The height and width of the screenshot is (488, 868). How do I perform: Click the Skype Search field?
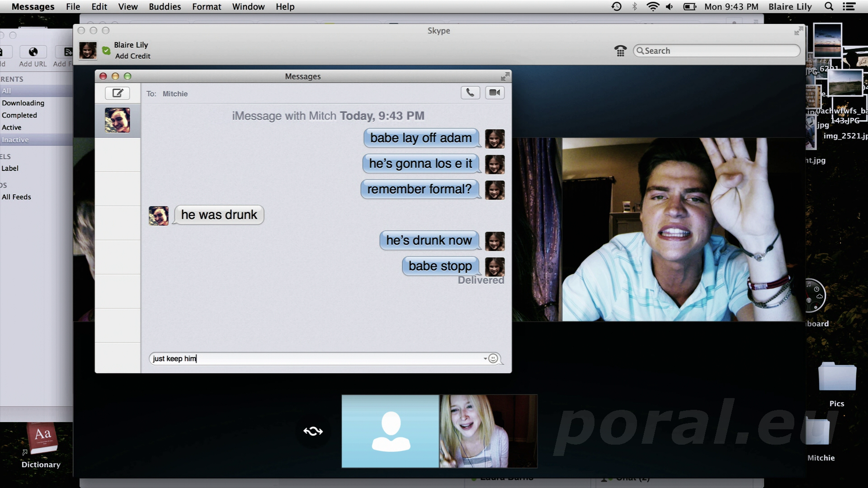(x=717, y=51)
